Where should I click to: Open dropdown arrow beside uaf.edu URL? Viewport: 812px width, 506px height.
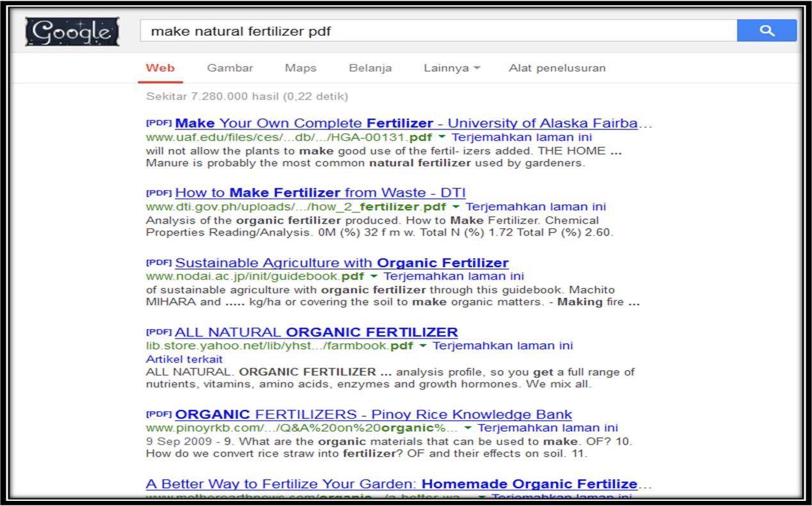click(x=442, y=137)
